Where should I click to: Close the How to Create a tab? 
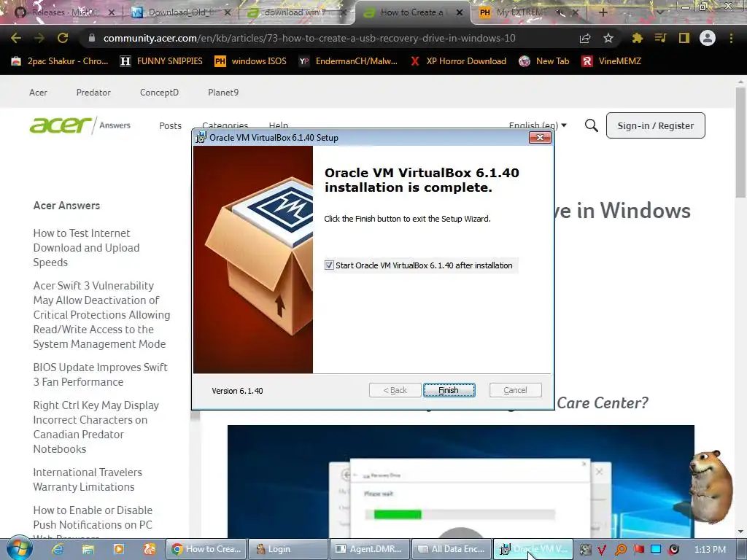[x=460, y=12]
